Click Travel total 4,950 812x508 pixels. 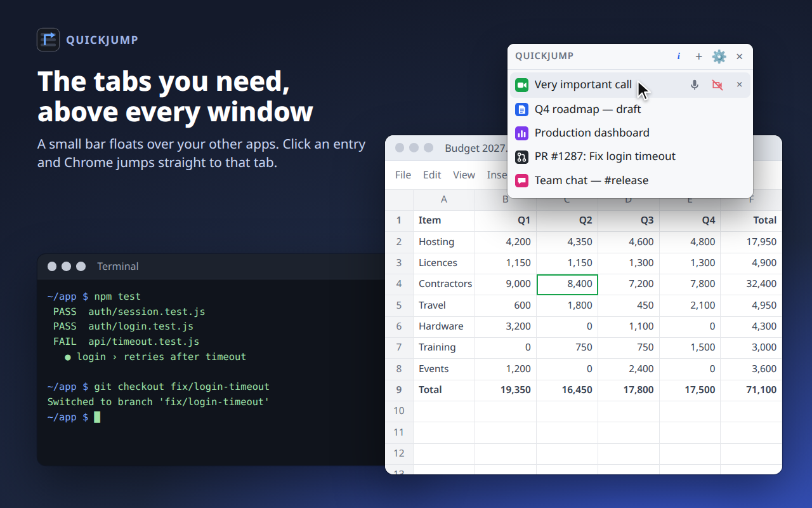click(751, 305)
